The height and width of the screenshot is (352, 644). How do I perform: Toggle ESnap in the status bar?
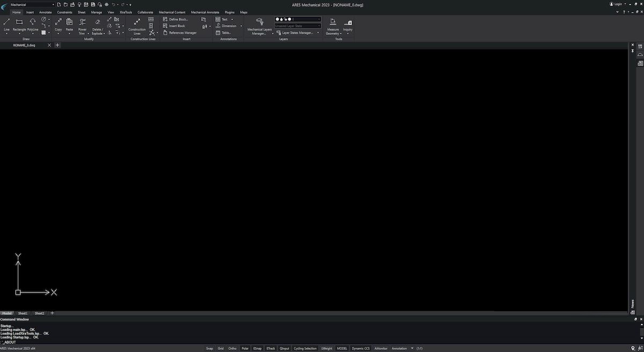tap(258, 348)
